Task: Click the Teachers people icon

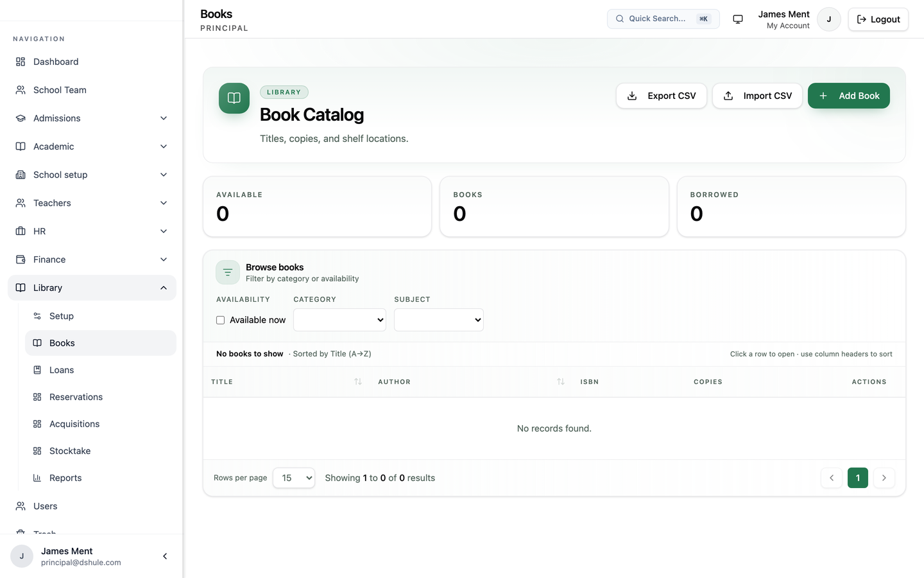Action: 21,203
